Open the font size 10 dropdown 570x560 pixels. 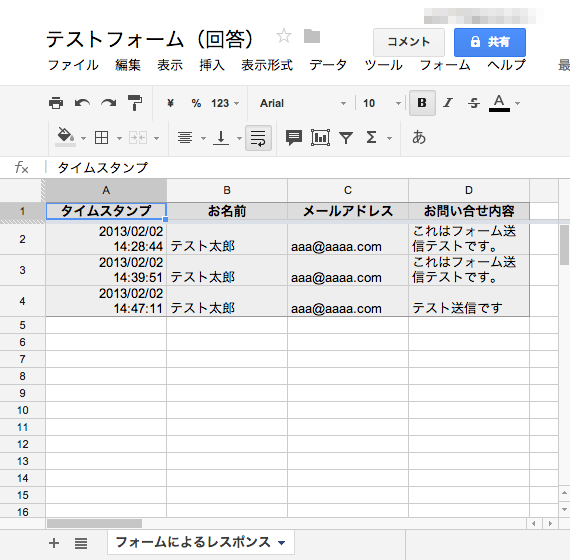(x=382, y=103)
